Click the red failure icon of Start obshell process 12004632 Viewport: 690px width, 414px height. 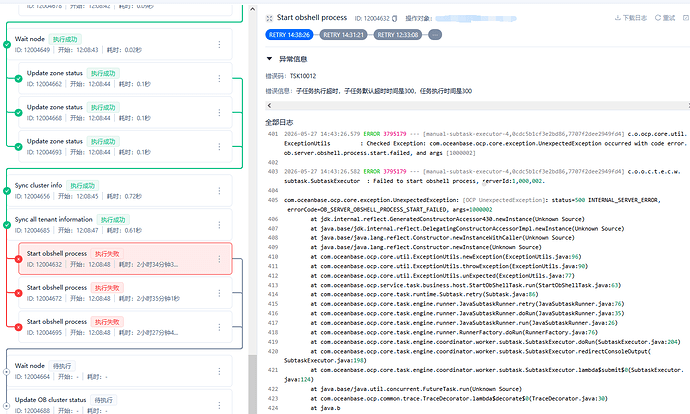pyautogui.click(x=18, y=259)
